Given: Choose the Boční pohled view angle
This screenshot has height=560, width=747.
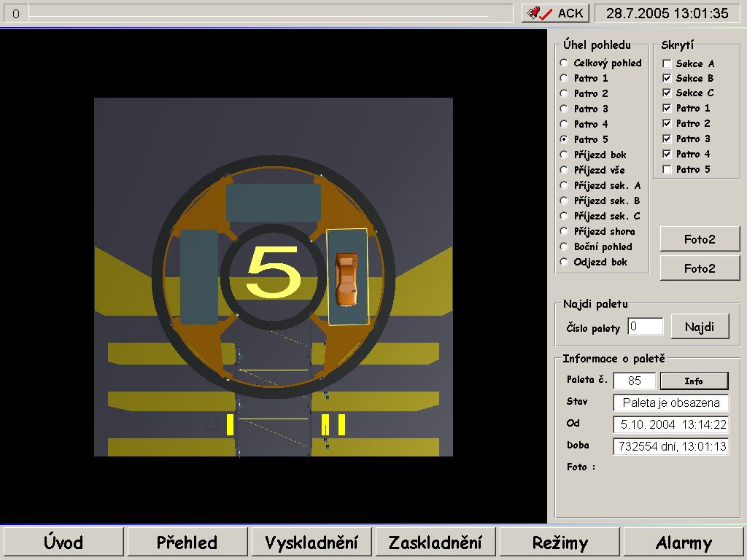Looking at the screenshot, I should click(x=564, y=246).
